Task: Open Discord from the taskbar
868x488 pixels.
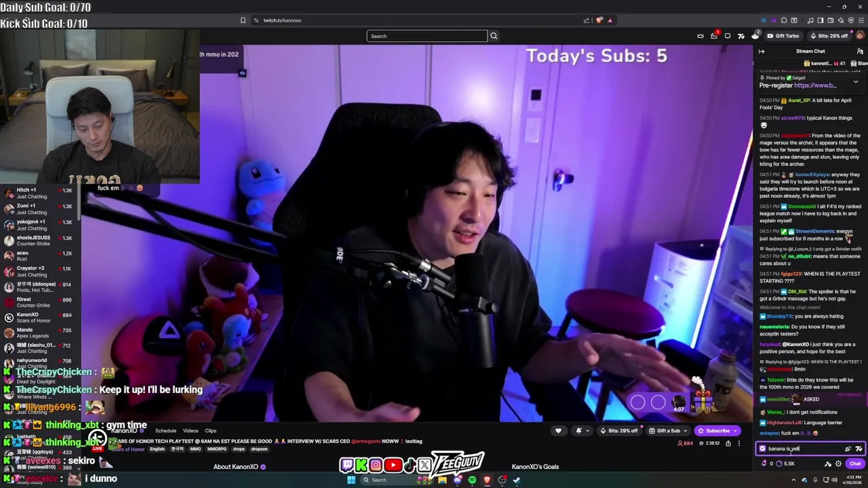Action: (x=457, y=480)
